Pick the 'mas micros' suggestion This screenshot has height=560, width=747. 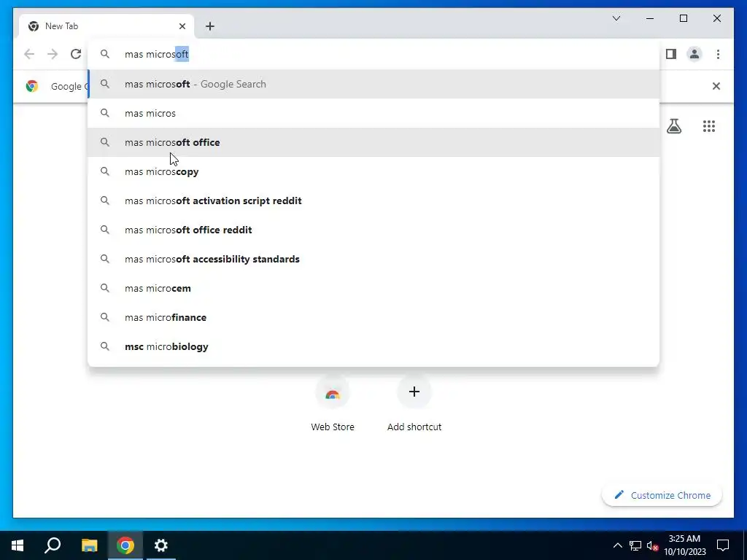point(374,113)
